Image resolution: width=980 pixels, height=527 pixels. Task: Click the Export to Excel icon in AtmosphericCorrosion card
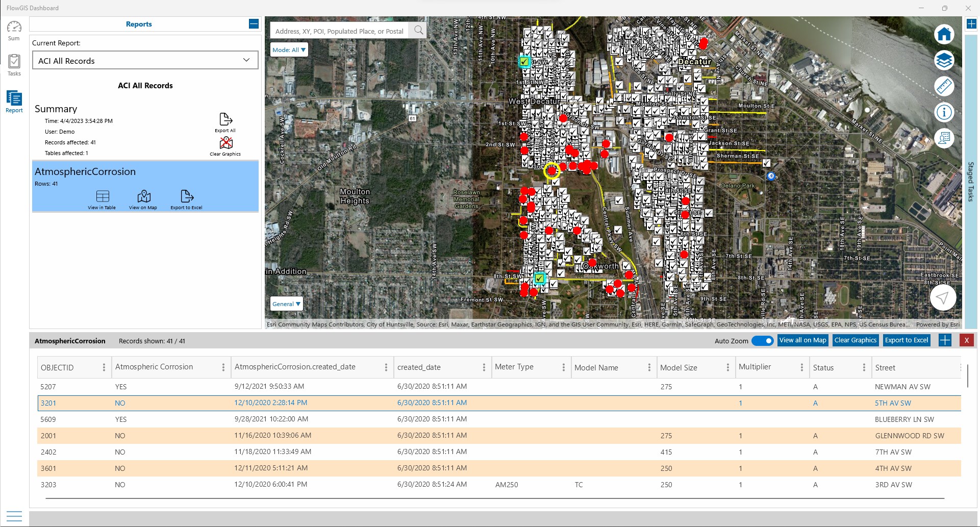187,199
